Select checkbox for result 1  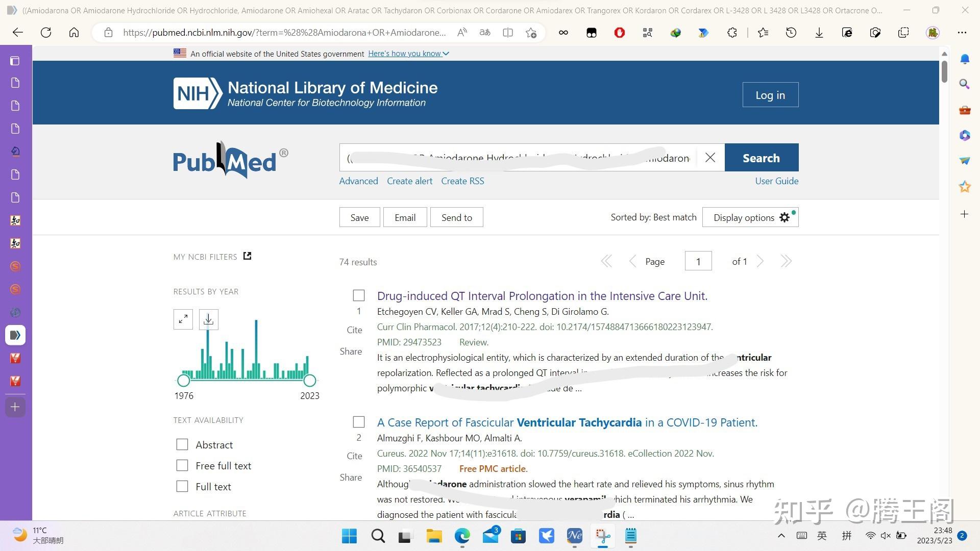[x=359, y=295]
